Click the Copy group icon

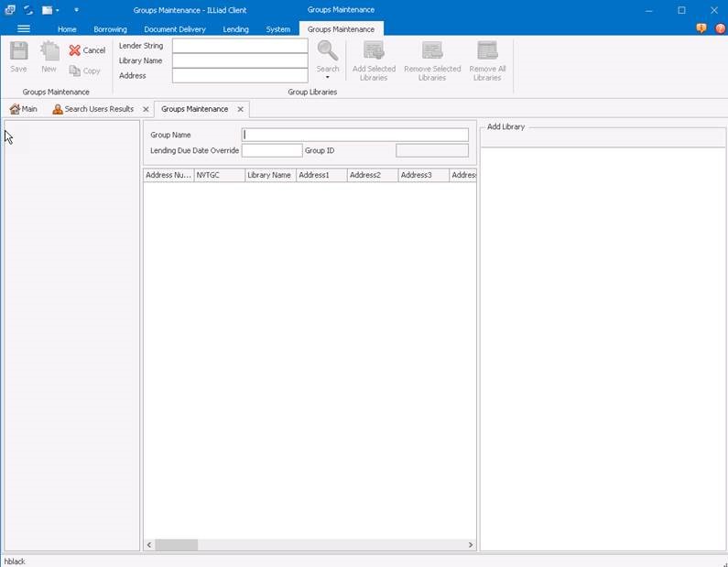[76, 71]
